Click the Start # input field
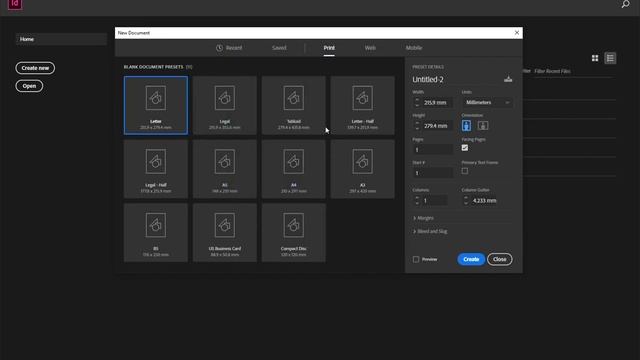The width and height of the screenshot is (640, 360). point(433,173)
